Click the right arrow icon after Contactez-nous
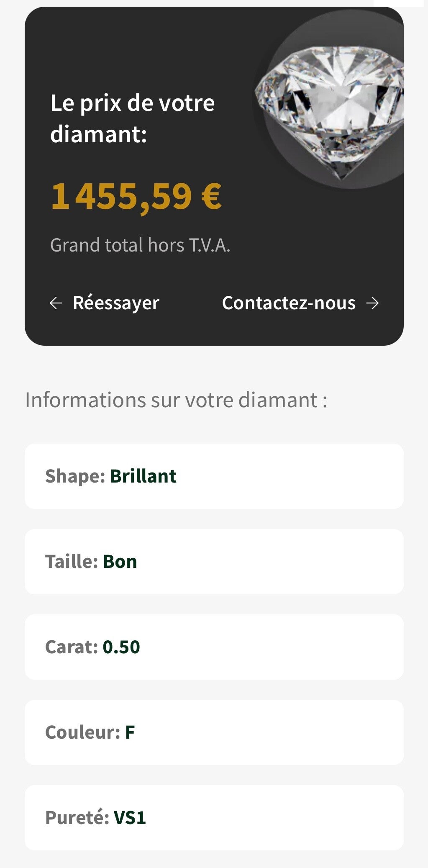This screenshot has height=868, width=428. pos(372,303)
